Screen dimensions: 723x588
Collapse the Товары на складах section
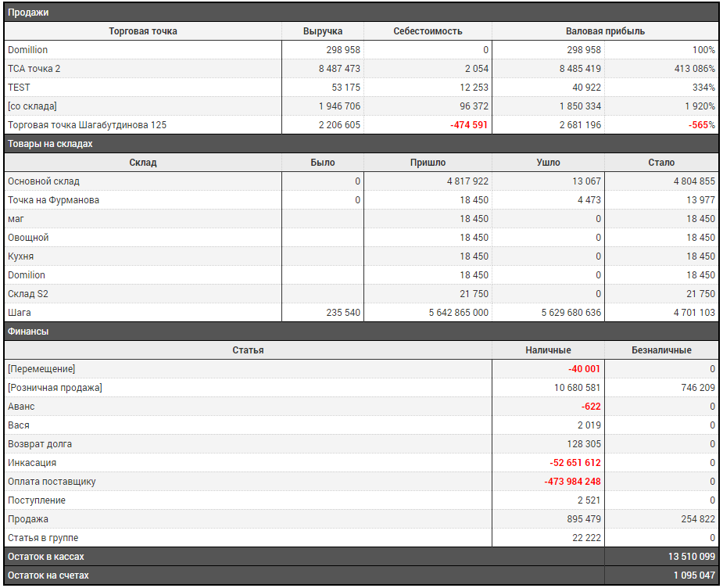(50, 144)
